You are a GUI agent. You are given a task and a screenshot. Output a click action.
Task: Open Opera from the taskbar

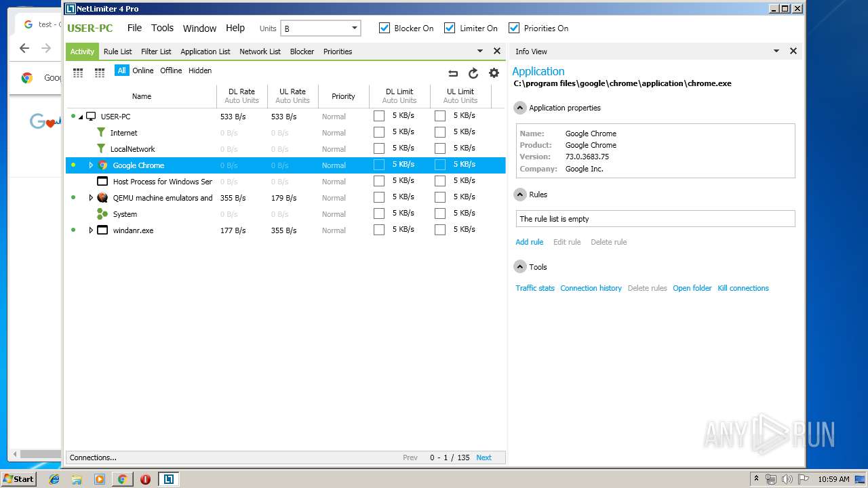point(145,479)
